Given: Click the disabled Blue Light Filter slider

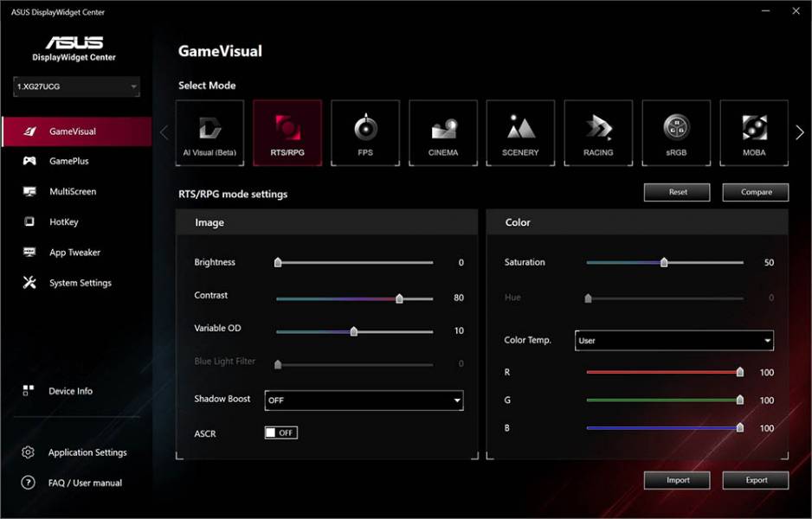Looking at the screenshot, I should click(x=355, y=364).
